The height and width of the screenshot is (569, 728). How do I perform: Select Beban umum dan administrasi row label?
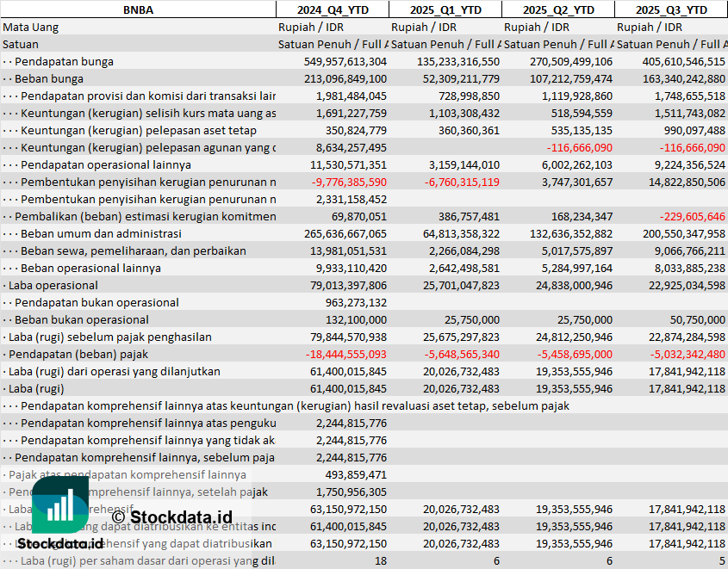tap(101, 233)
